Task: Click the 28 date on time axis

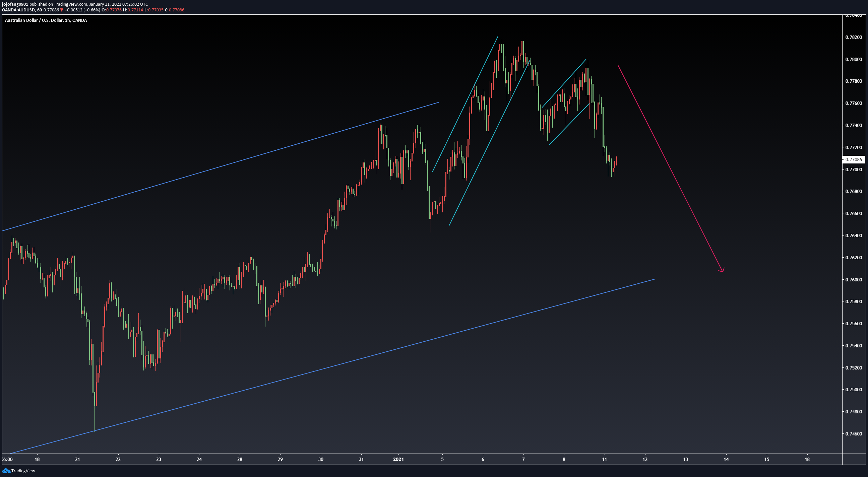Action: coord(240,460)
